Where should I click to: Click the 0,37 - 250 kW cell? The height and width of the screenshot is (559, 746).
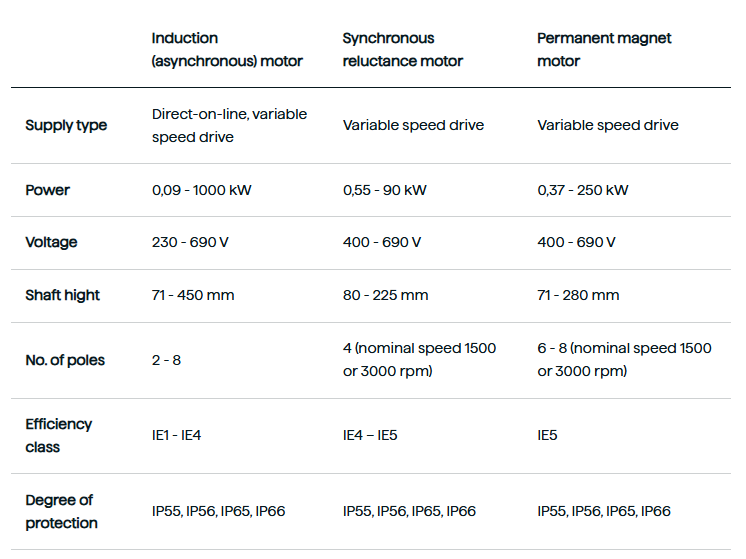pos(583,190)
